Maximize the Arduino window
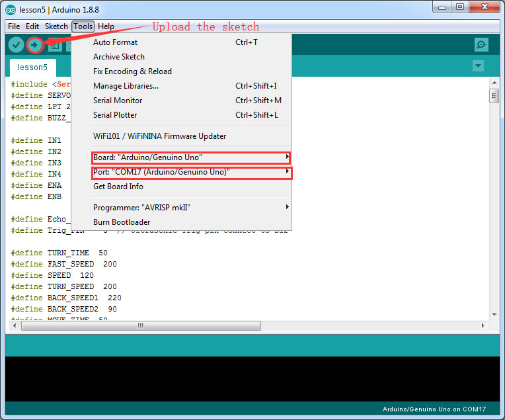The image size is (505, 420). click(x=460, y=7)
